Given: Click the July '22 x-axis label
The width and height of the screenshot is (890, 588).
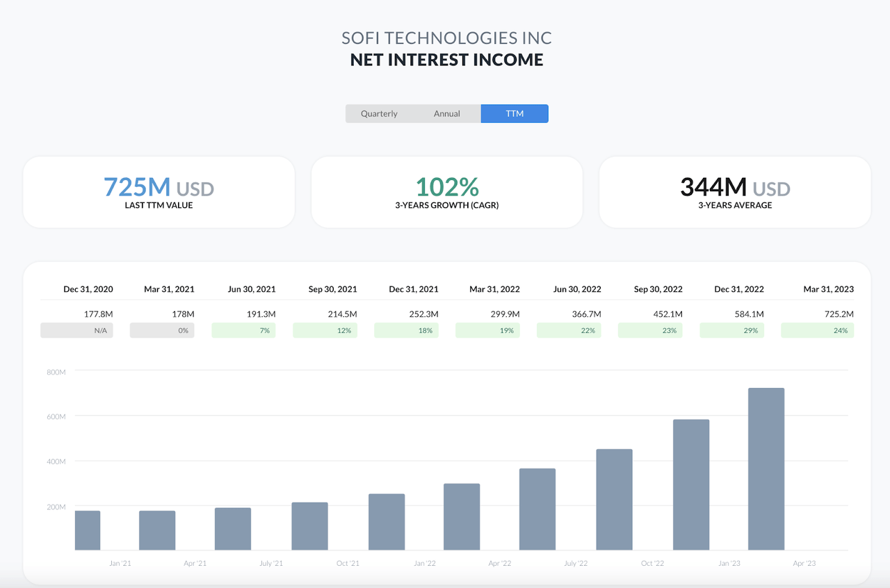Looking at the screenshot, I should tap(576, 563).
